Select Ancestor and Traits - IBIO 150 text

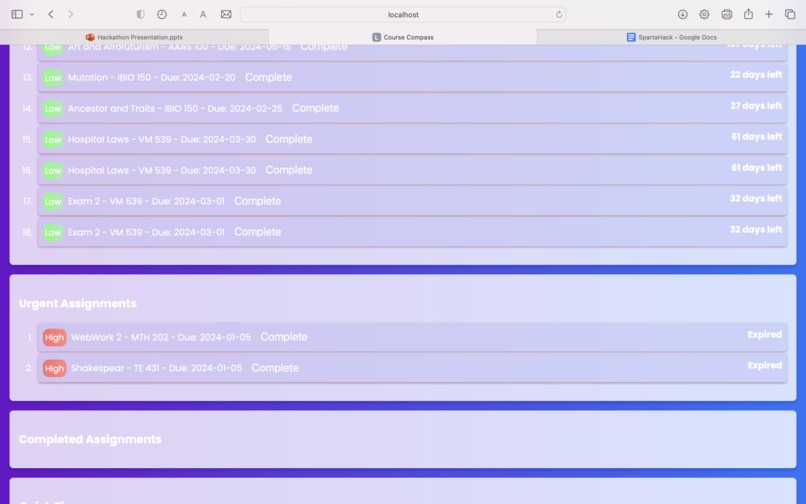click(175, 108)
